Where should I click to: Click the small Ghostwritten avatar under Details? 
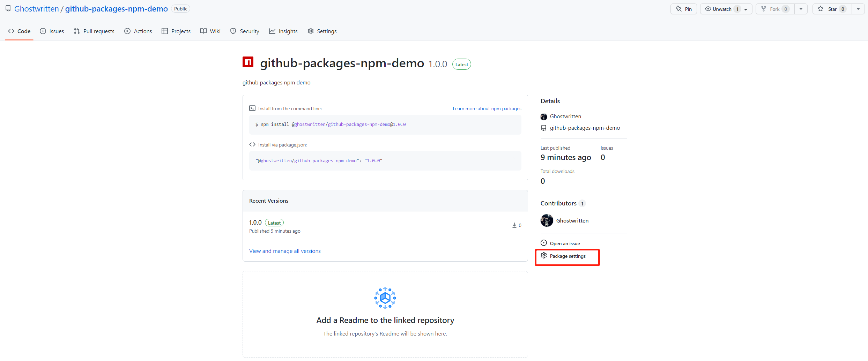click(544, 116)
